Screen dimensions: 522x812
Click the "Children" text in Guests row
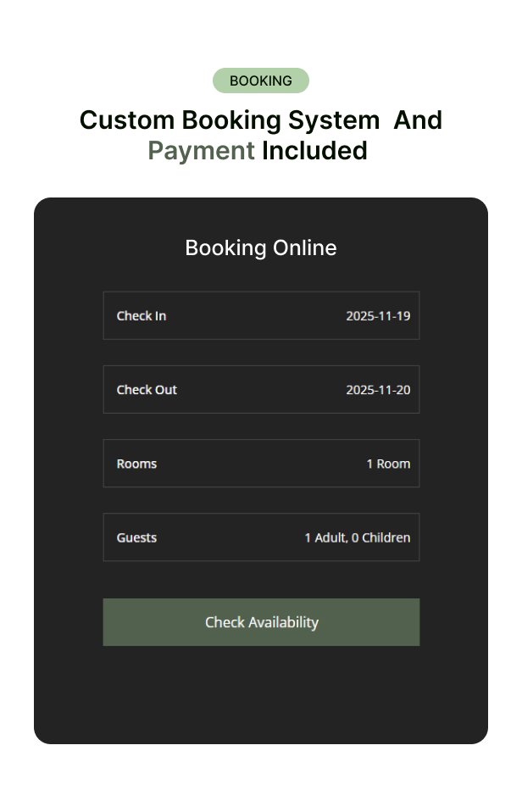tap(386, 537)
